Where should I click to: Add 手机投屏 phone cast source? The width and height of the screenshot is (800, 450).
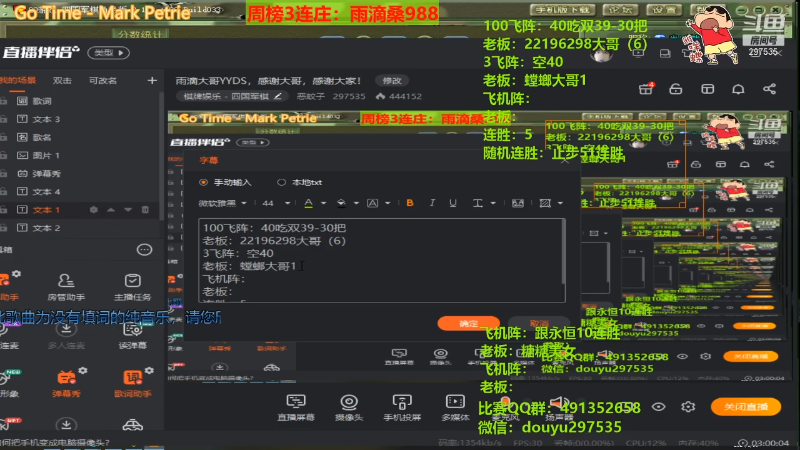click(x=402, y=407)
